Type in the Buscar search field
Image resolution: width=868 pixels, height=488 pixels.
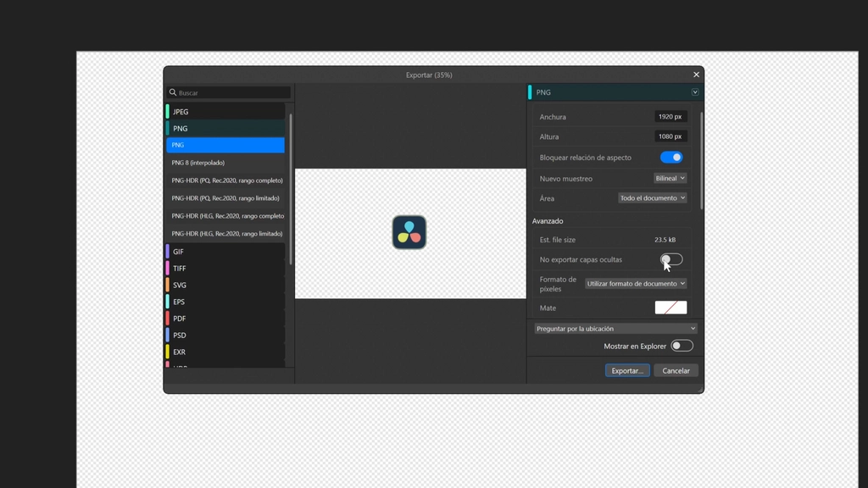pyautogui.click(x=229, y=92)
